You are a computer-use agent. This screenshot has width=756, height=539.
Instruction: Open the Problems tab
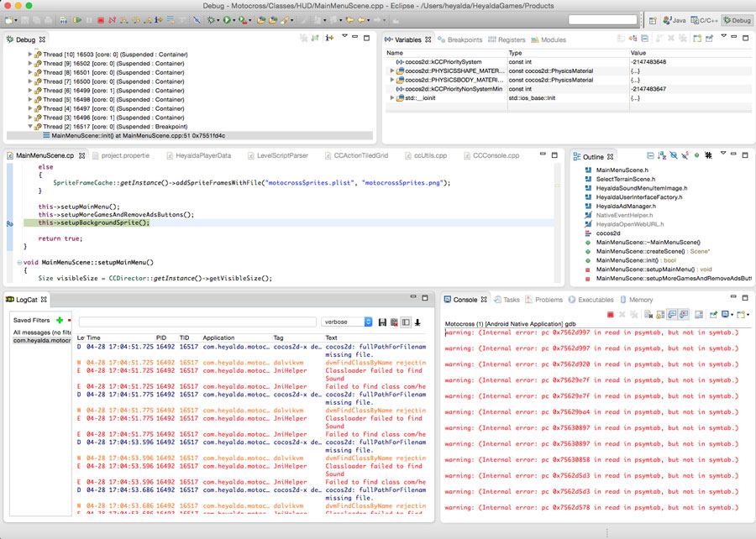(543, 300)
